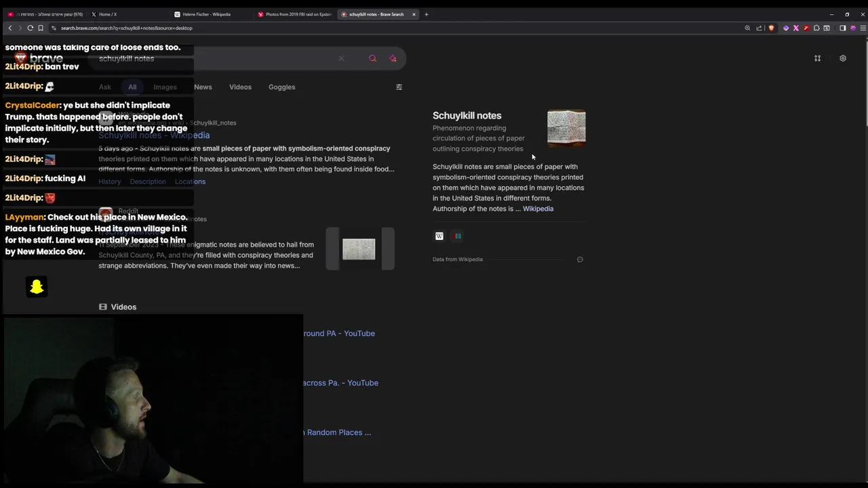Open the History sublink of Wikipedia result
Screen dimensions: 868x488
click(x=109, y=182)
